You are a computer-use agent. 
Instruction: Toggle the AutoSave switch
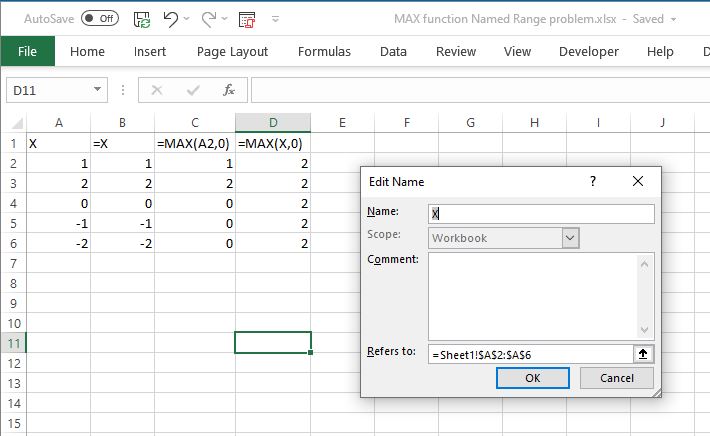100,19
